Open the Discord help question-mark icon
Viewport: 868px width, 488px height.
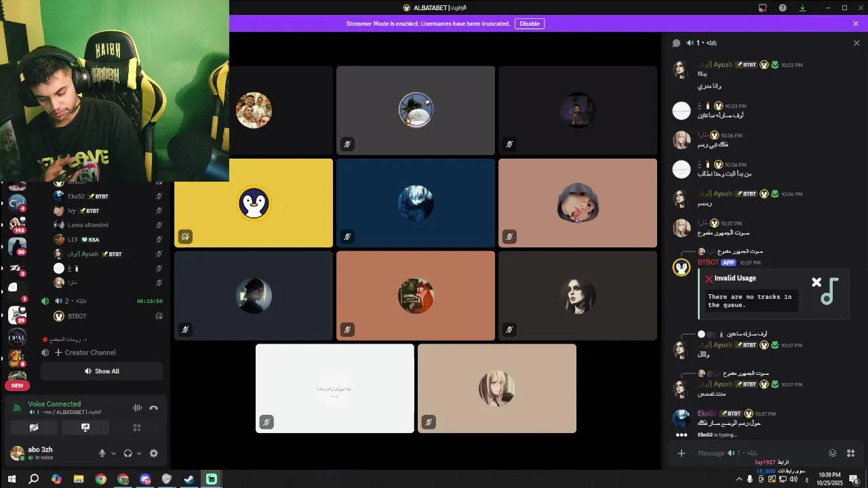point(783,7)
